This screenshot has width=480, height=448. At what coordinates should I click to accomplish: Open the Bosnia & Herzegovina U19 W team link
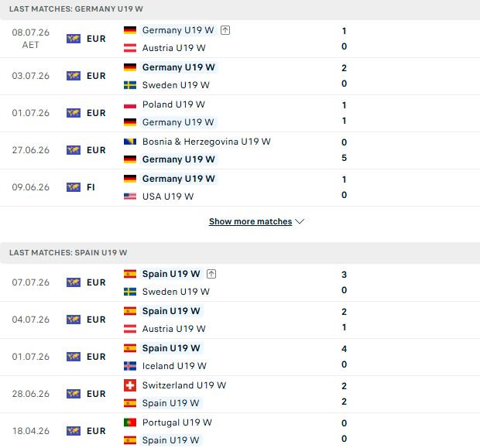point(207,142)
